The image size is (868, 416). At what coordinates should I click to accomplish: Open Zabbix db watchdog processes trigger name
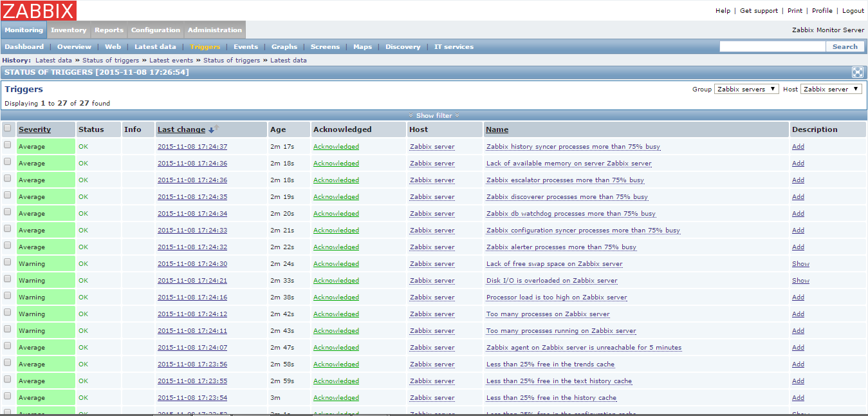click(571, 214)
